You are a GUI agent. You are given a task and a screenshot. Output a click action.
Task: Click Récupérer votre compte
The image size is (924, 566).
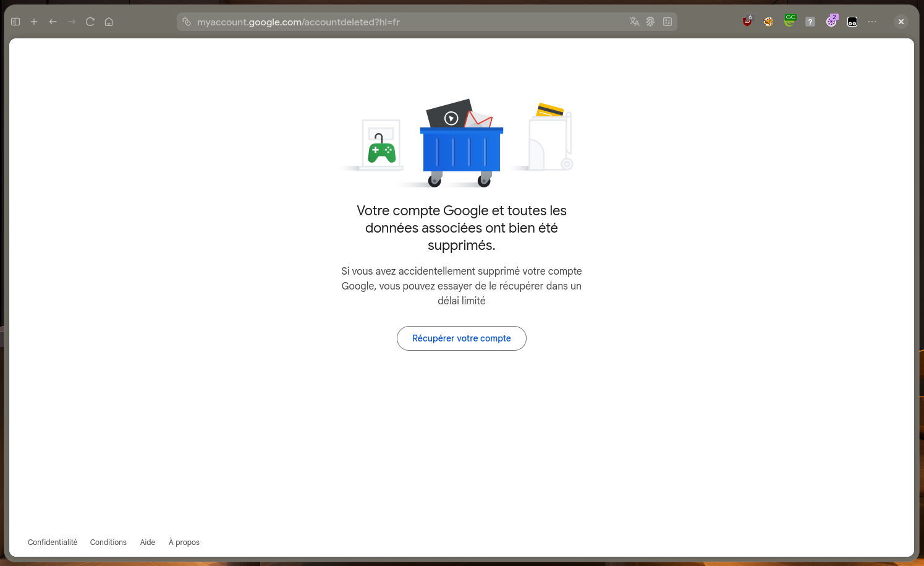[x=461, y=338]
